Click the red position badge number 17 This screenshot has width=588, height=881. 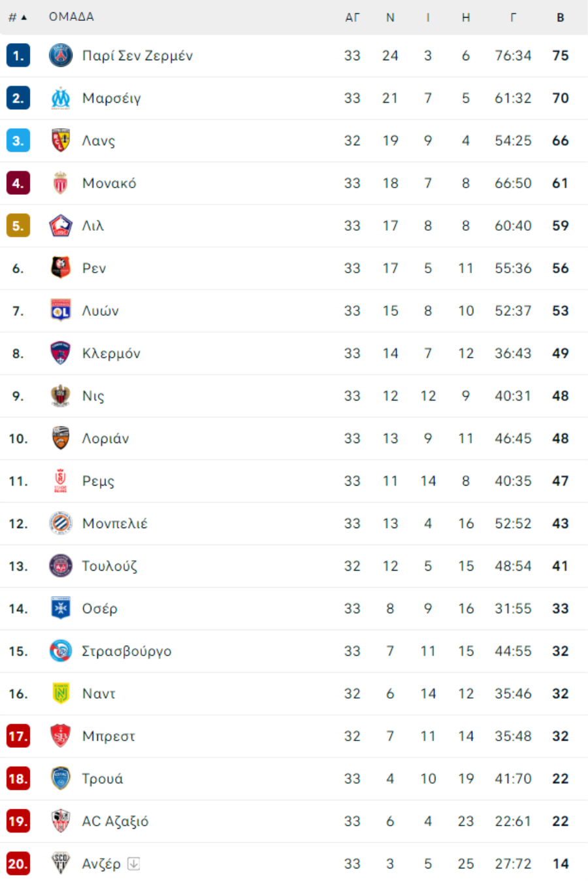[x=18, y=736]
